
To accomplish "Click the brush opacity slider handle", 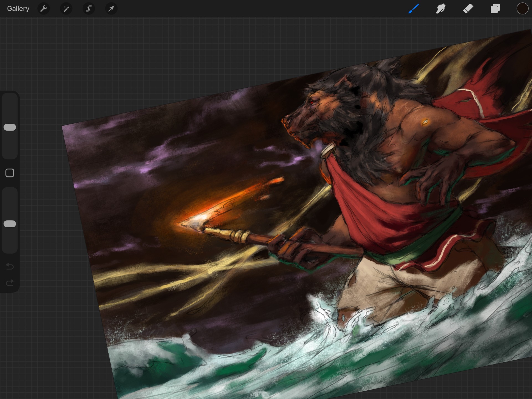I will point(10,224).
